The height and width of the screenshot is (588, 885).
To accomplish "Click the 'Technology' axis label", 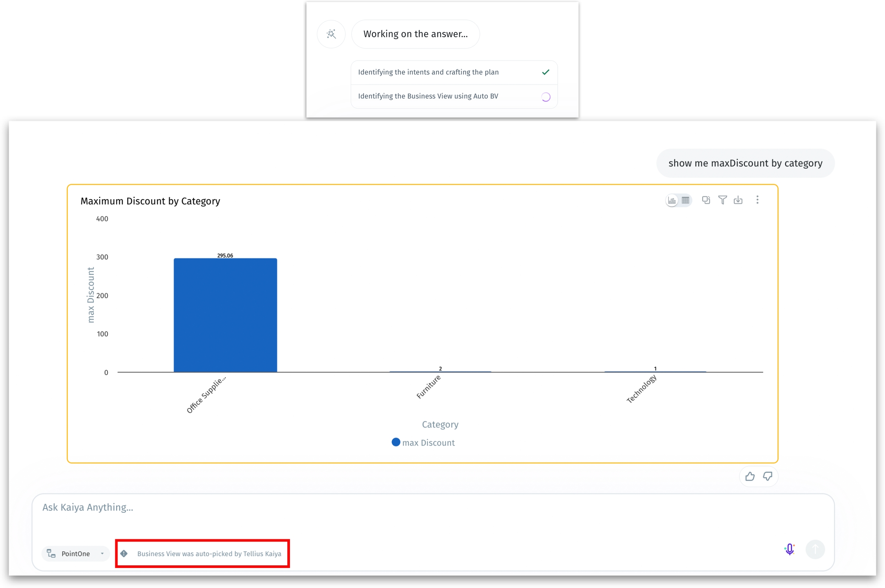I will coord(641,388).
